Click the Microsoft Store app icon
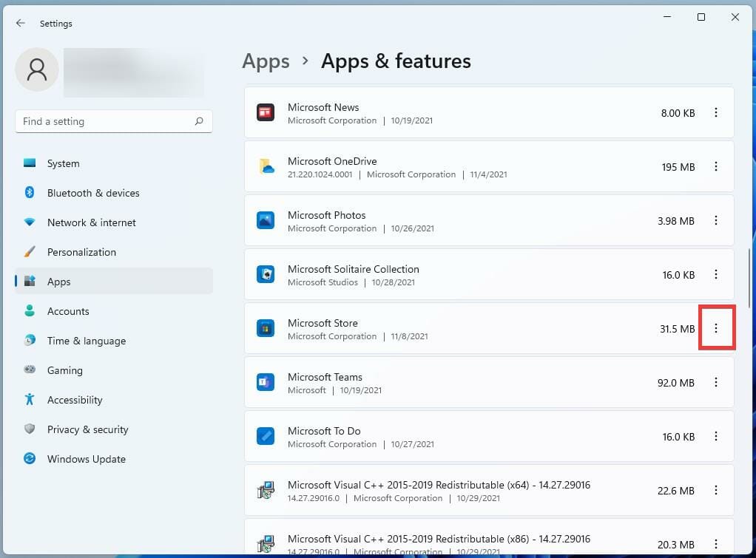The image size is (756, 558). click(x=266, y=328)
